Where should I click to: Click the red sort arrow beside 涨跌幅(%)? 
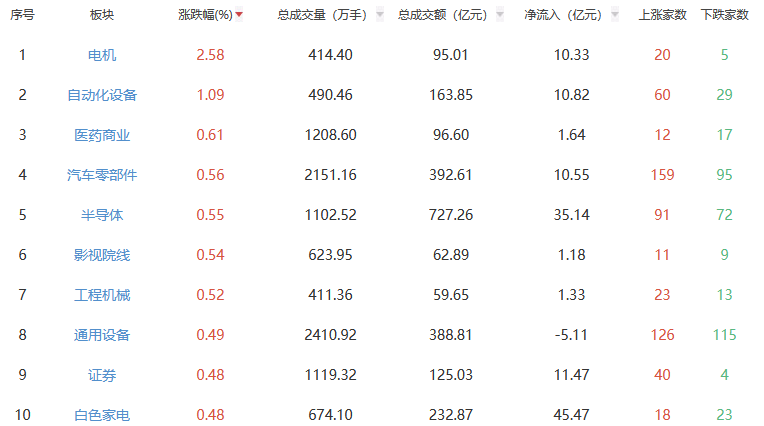(239, 15)
